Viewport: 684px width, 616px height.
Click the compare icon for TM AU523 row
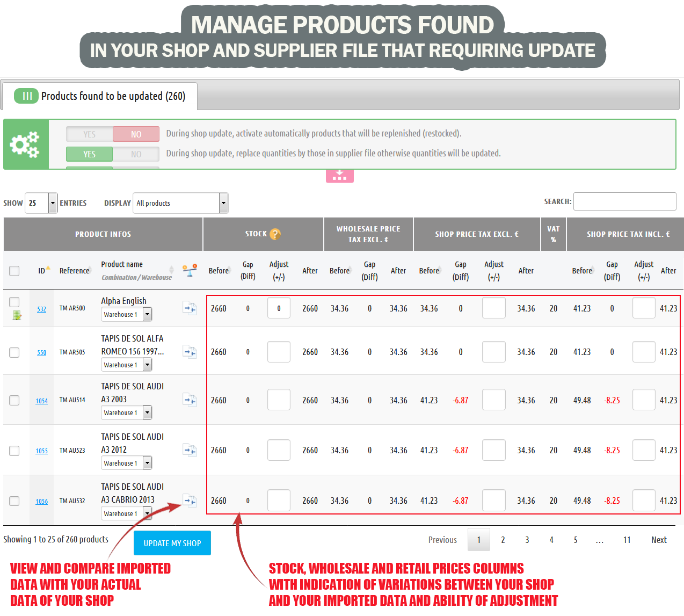[190, 450]
